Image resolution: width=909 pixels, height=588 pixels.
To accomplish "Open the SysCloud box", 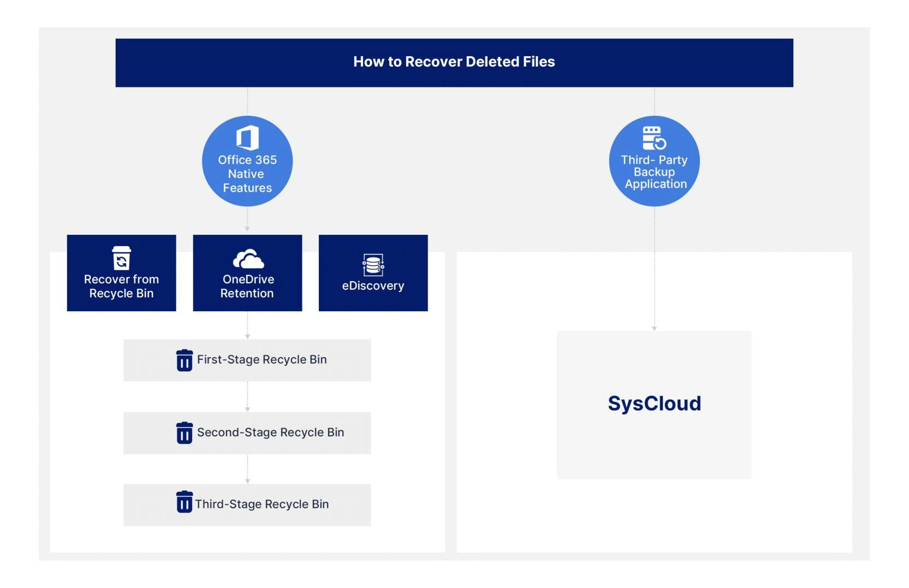I will [654, 405].
